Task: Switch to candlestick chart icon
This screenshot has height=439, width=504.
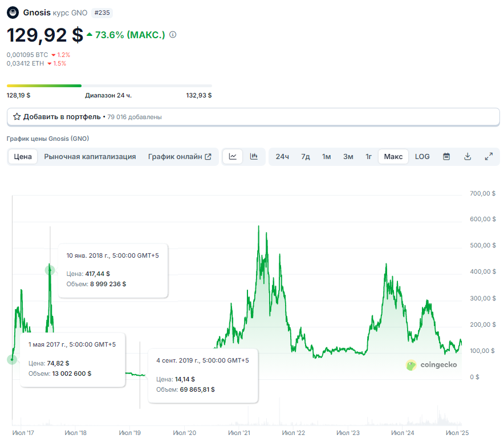Action: (254, 157)
